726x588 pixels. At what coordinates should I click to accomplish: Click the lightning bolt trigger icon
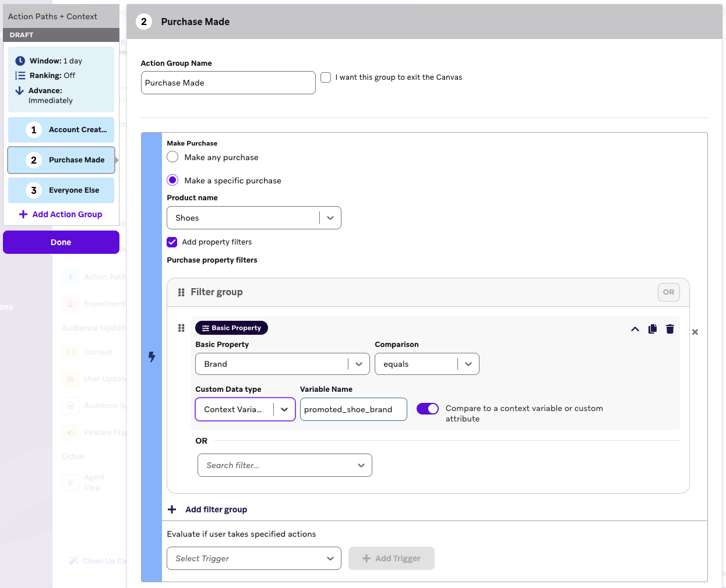point(151,356)
